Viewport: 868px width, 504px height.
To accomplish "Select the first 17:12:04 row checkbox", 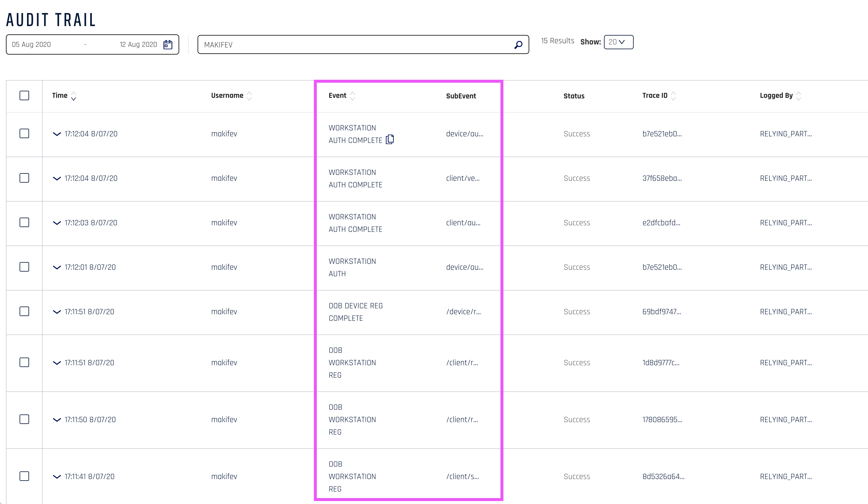I will pos(24,134).
